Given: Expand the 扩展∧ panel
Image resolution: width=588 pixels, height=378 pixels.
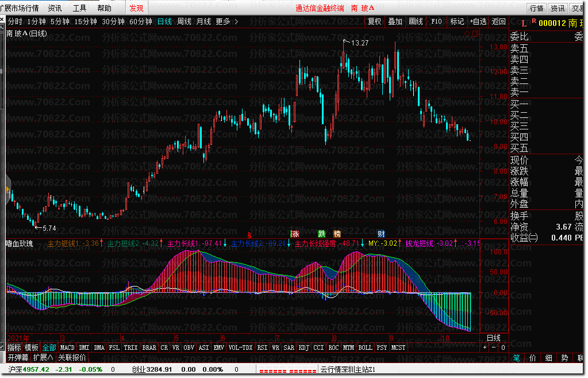Looking at the screenshot, I should click(x=43, y=357).
